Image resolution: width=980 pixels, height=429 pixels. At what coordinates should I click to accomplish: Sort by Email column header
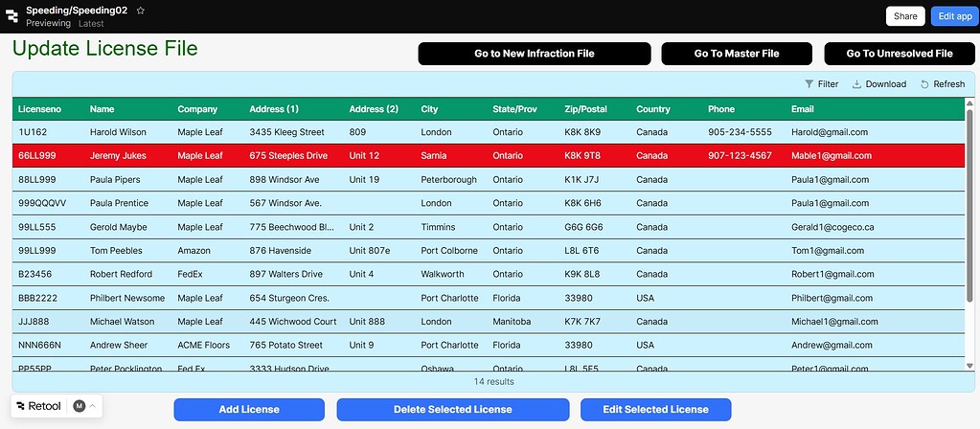[803, 109]
